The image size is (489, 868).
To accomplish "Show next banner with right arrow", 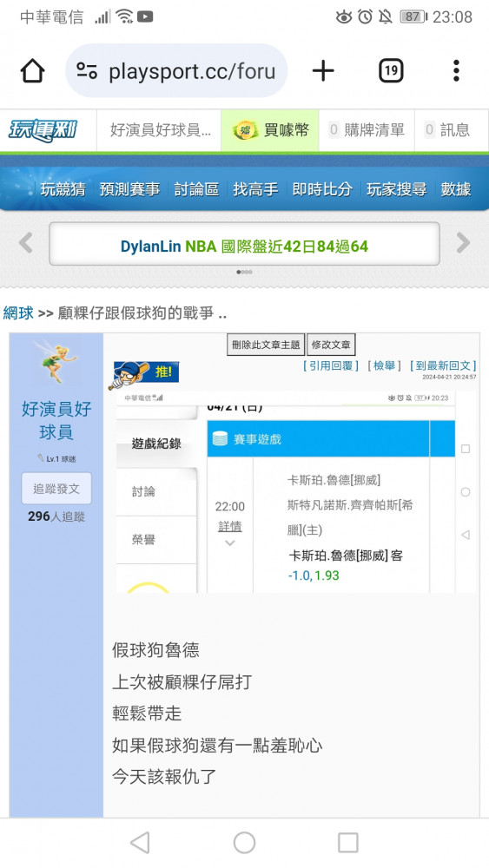I will pyautogui.click(x=463, y=242).
